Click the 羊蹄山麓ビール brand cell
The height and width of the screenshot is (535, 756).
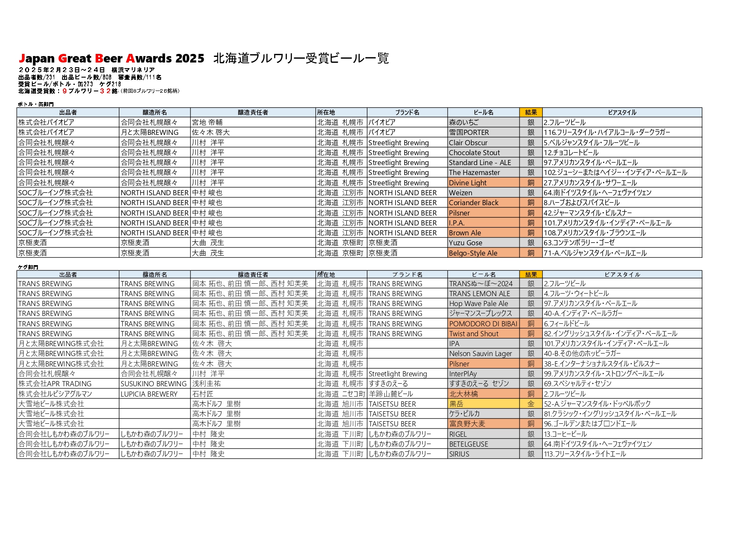(407, 394)
